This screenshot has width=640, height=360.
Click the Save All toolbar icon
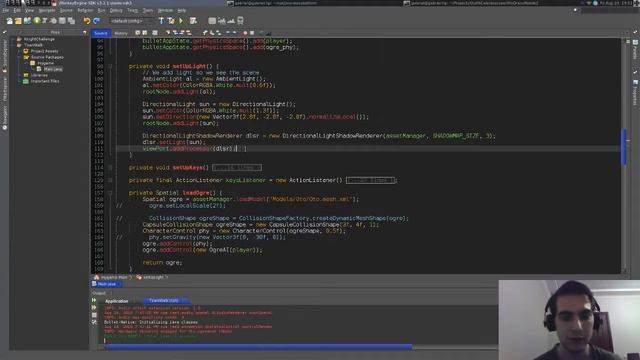[x=71, y=21]
